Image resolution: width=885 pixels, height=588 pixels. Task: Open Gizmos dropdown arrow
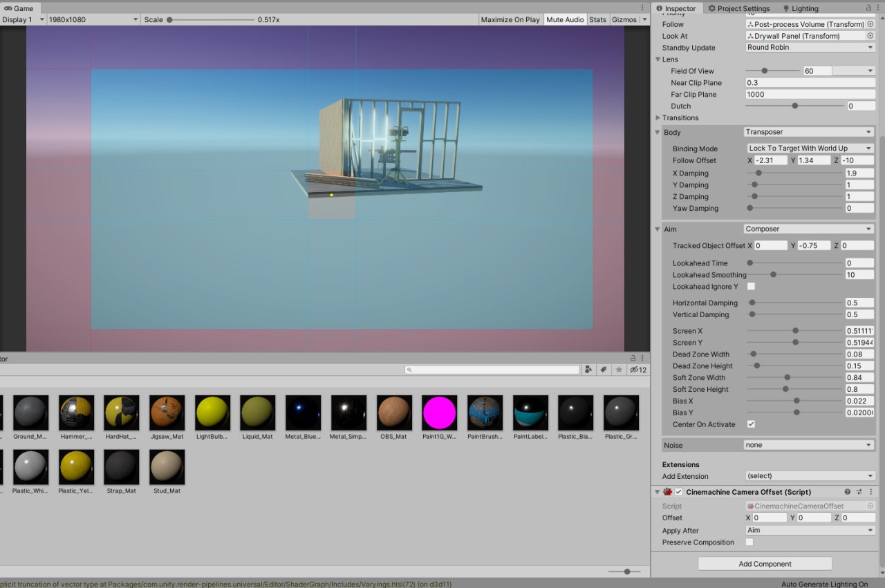point(644,19)
